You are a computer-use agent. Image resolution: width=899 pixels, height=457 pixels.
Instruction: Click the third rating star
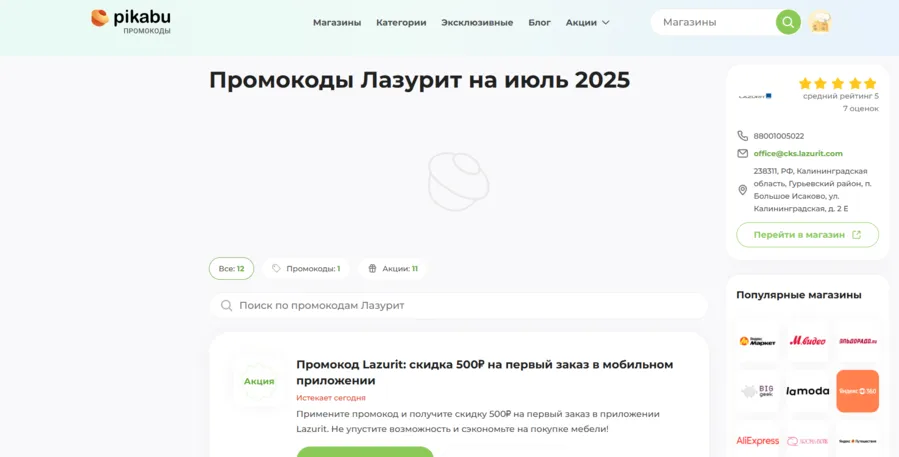(x=838, y=84)
